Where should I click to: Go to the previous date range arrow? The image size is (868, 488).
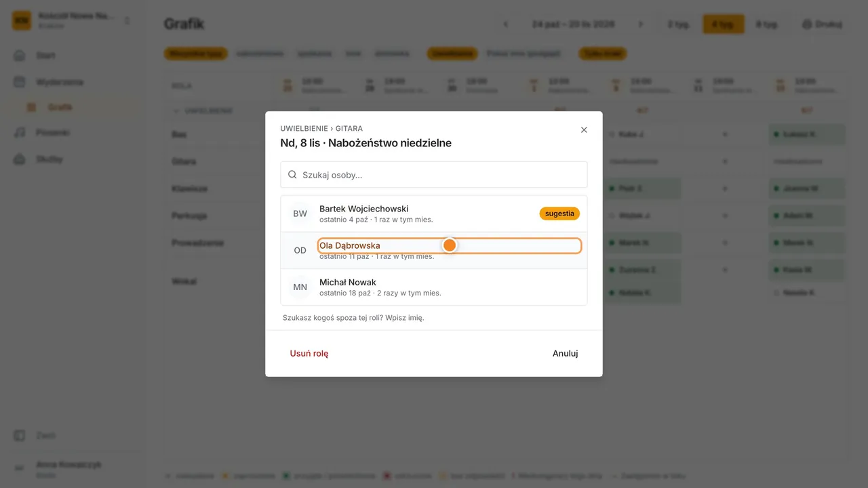[x=506, y=24]
